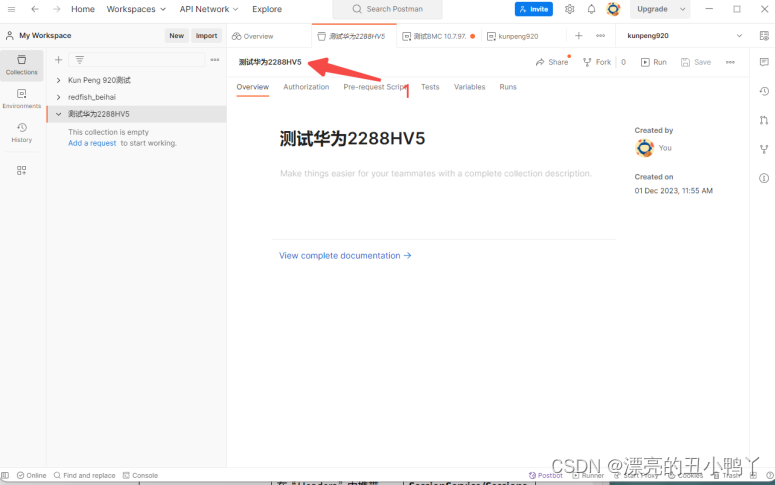Share the collection
The width and height of the screenshot is (775, 485).
(552, 62)
